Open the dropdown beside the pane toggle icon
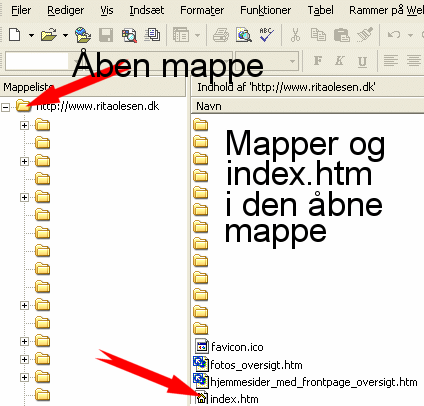 coord(197,35)
